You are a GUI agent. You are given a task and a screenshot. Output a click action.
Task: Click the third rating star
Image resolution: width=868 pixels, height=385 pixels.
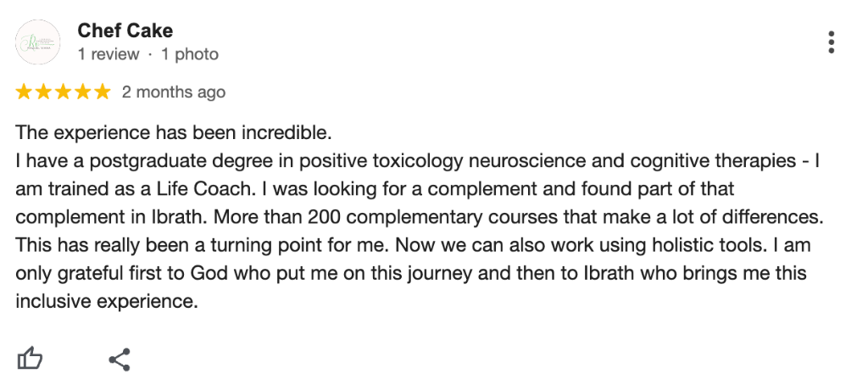click(63, 92)
